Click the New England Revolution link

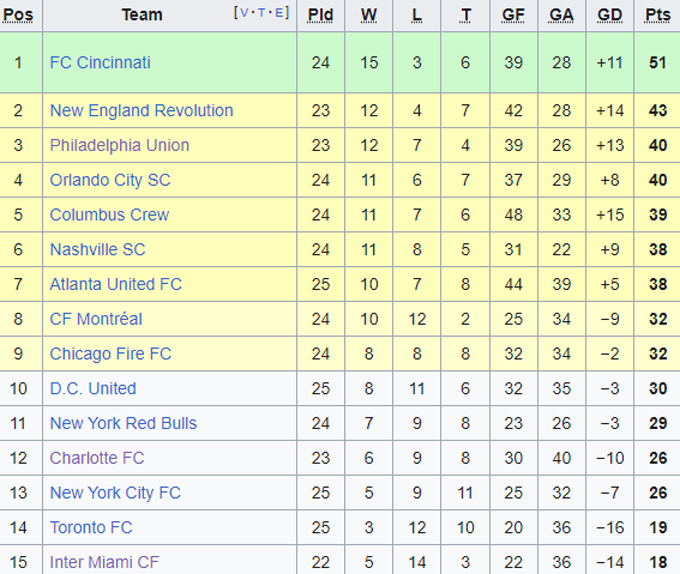[x=141, y=111]
